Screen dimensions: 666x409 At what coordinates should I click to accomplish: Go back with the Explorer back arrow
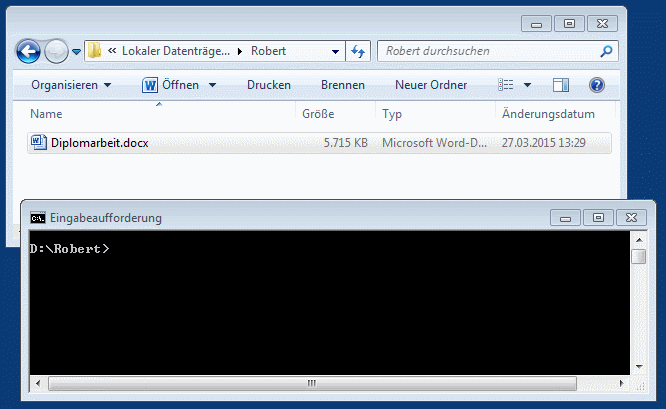coord(28,51)
